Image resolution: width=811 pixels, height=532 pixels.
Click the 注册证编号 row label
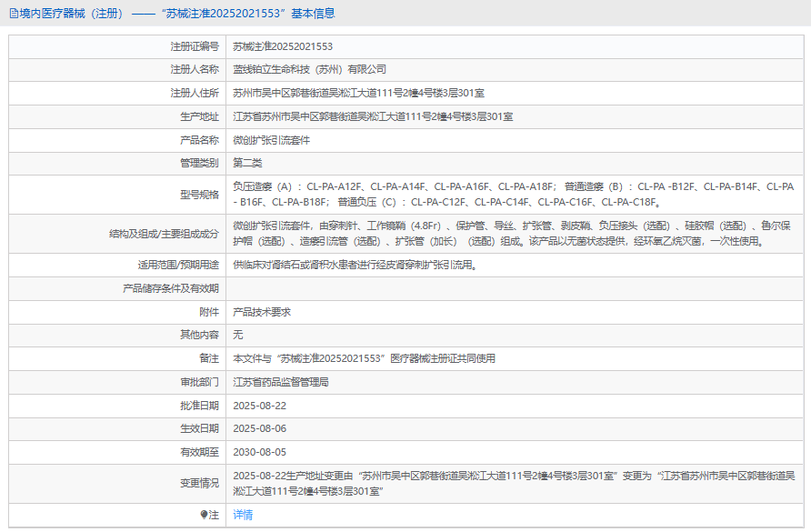(195, 46)
